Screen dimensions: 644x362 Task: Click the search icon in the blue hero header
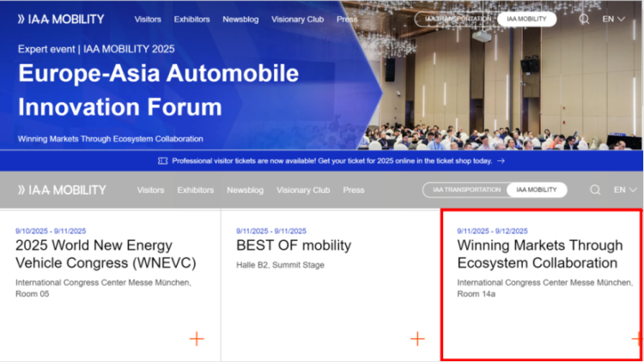coord(584,19)
